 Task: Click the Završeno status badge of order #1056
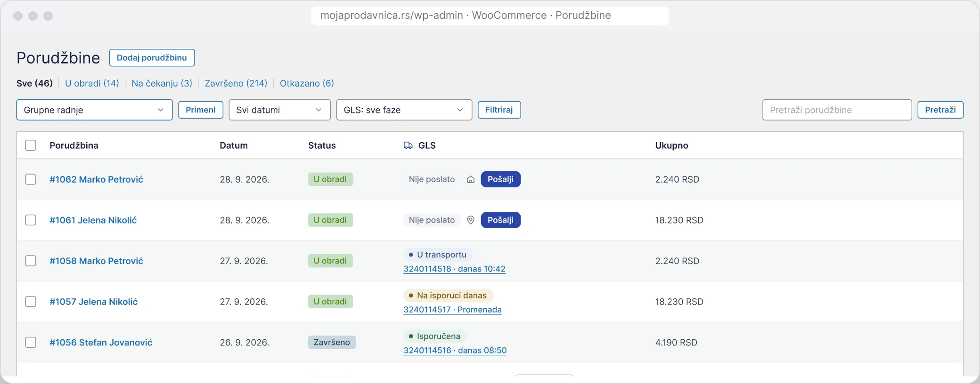[x=332, y=342]
